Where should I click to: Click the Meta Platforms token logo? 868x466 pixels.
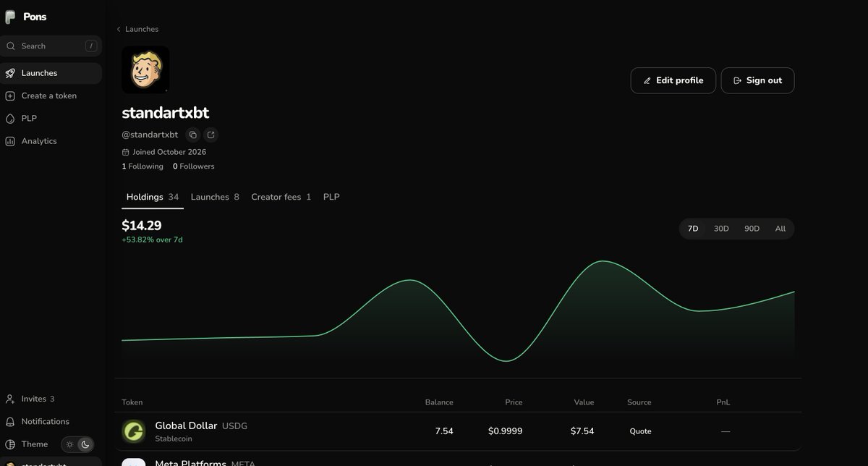click(133, 462)
